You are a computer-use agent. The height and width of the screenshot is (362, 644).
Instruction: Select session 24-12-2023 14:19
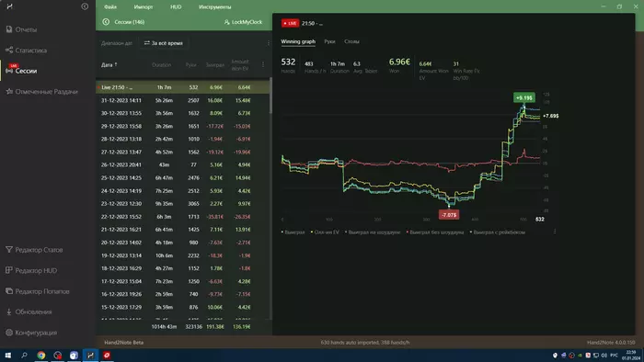pyautogui.click(x=183, y=190)
